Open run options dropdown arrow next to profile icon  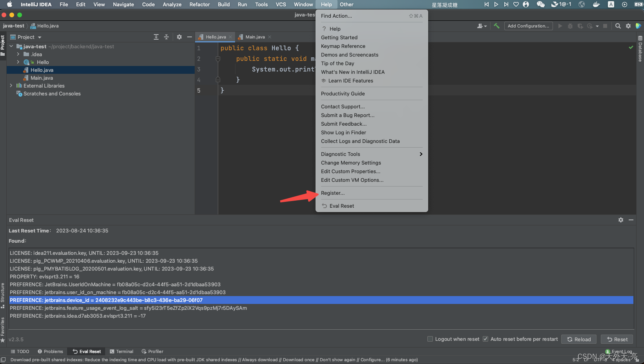[597, 26]
